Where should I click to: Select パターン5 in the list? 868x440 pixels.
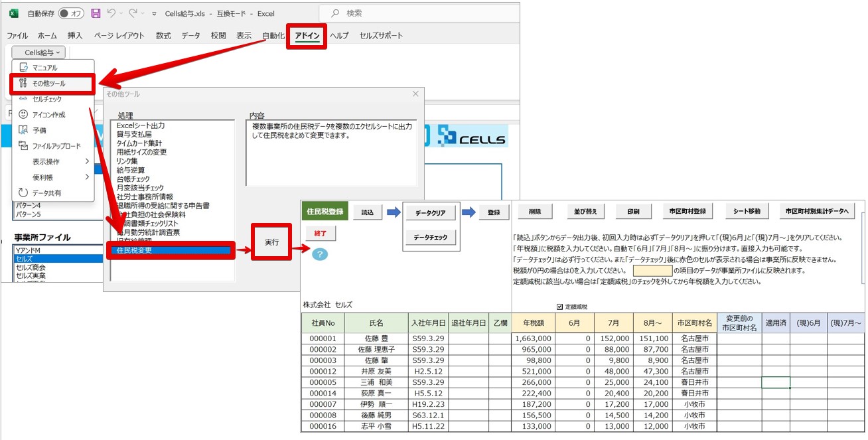[x=28, y=214]
